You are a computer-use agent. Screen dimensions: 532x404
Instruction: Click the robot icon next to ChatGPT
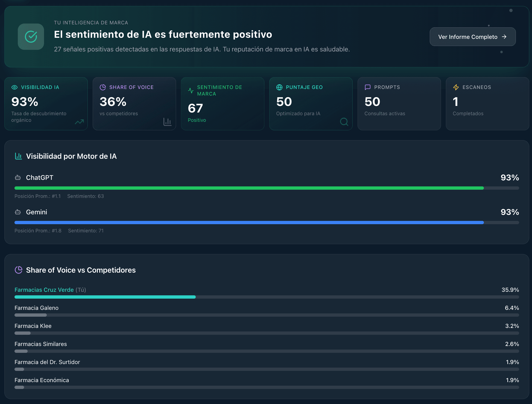point(18,178)
